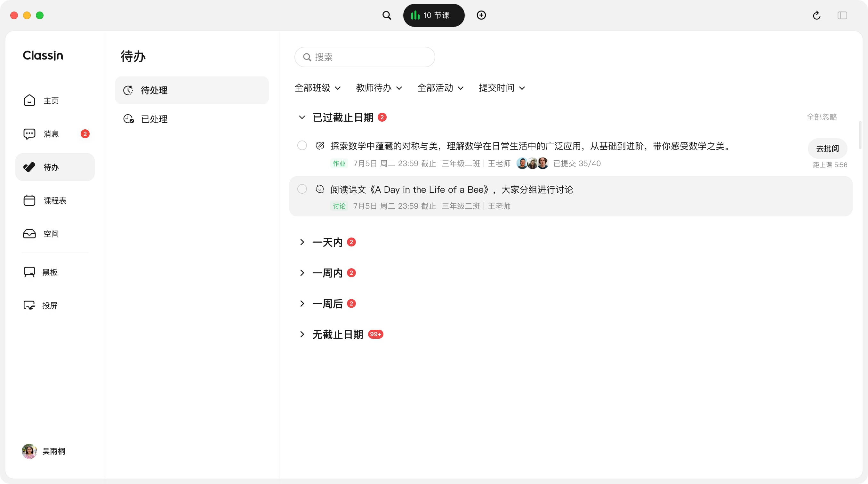Expand the 无截止日期 section
Screen dimensions: 868x484
(x=302, y=334)
